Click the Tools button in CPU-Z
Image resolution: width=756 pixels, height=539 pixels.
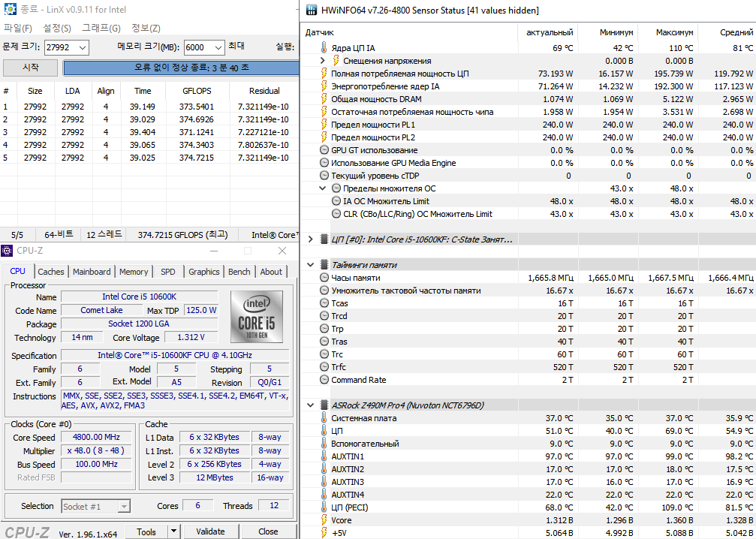click(x=146, y=531)
